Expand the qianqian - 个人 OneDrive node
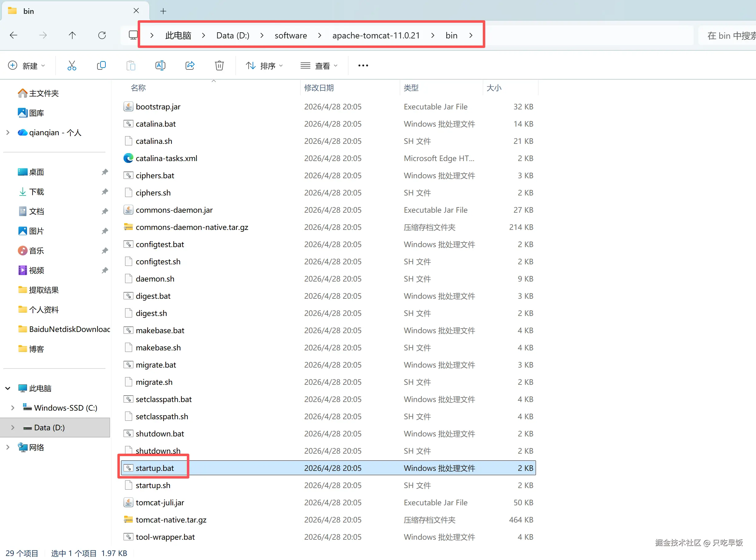 (8, 132)
